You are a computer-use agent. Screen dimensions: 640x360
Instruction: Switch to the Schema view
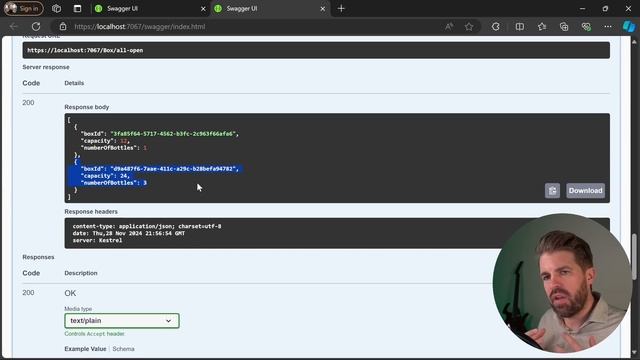(123, 349)
